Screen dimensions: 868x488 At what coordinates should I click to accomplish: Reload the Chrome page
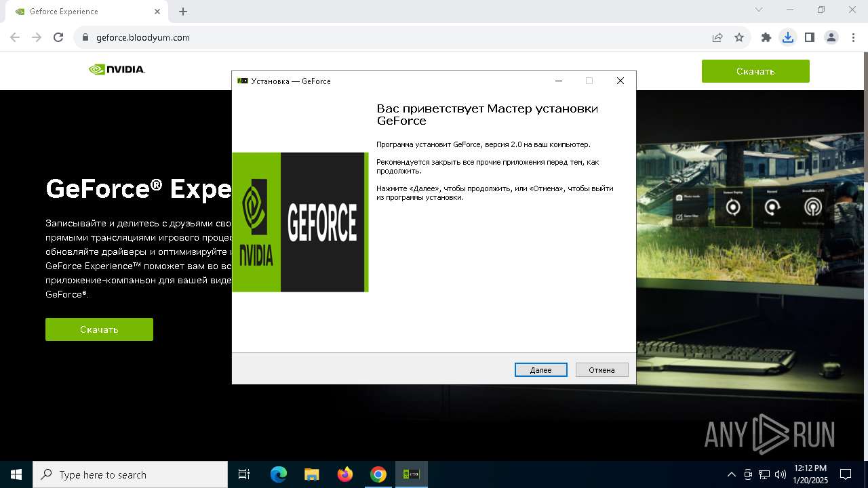click(x=58, y=37)
